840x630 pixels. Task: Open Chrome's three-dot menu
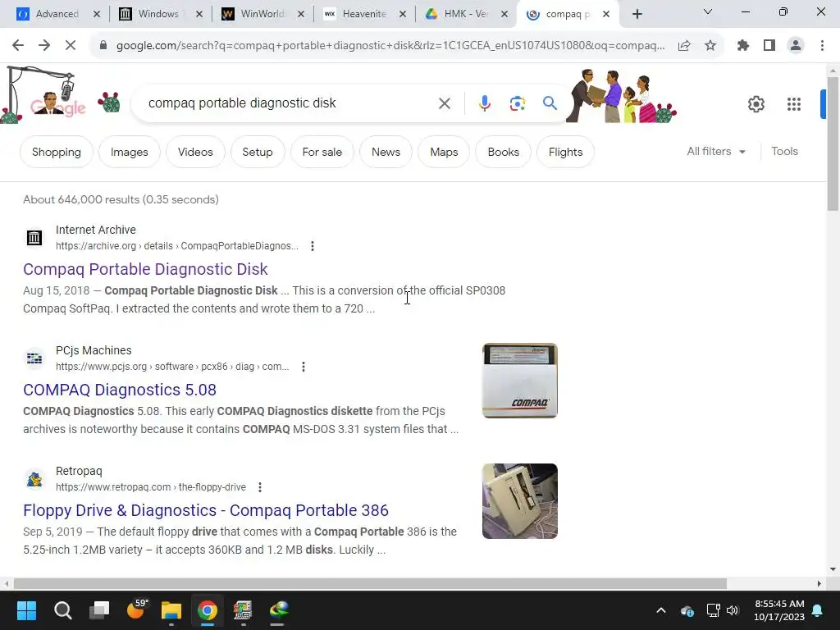[822, 46]
